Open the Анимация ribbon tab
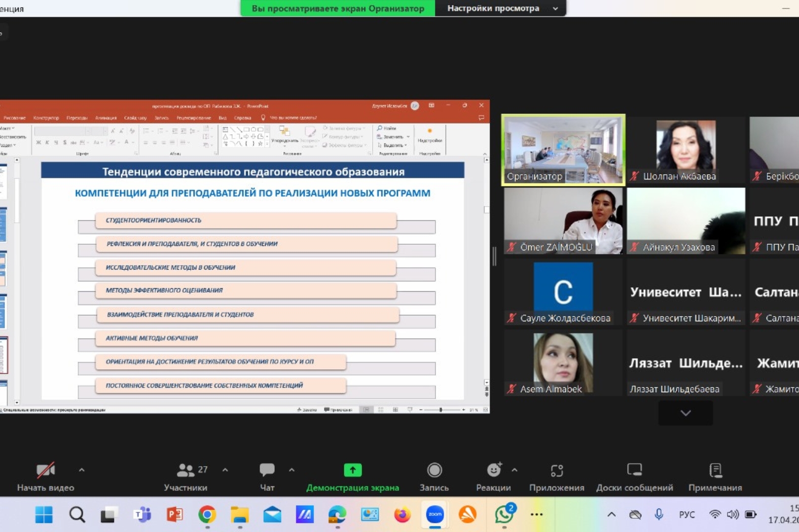The height and width of the screenshot is (532, 799). (106, 118)
